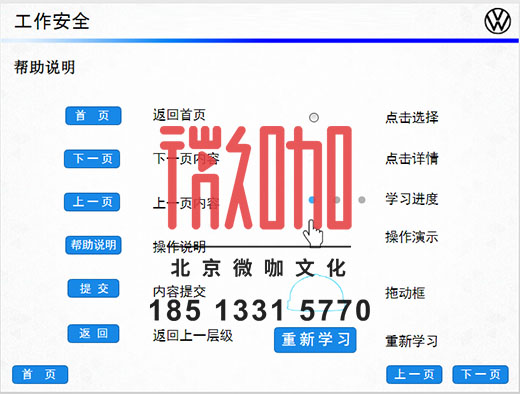Click the '内容提交' description text
This screenshot has height=394, width=520.
[179, 292]
